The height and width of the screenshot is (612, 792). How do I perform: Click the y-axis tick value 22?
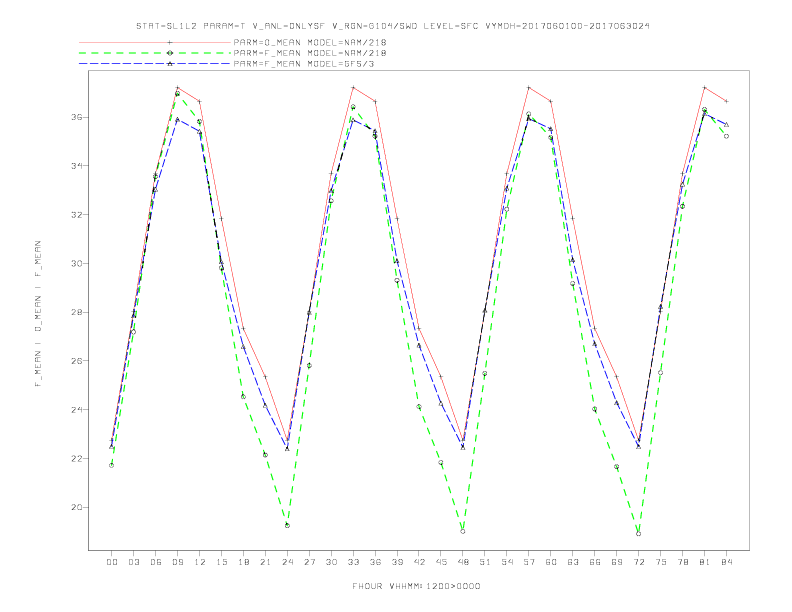(77, 458)
